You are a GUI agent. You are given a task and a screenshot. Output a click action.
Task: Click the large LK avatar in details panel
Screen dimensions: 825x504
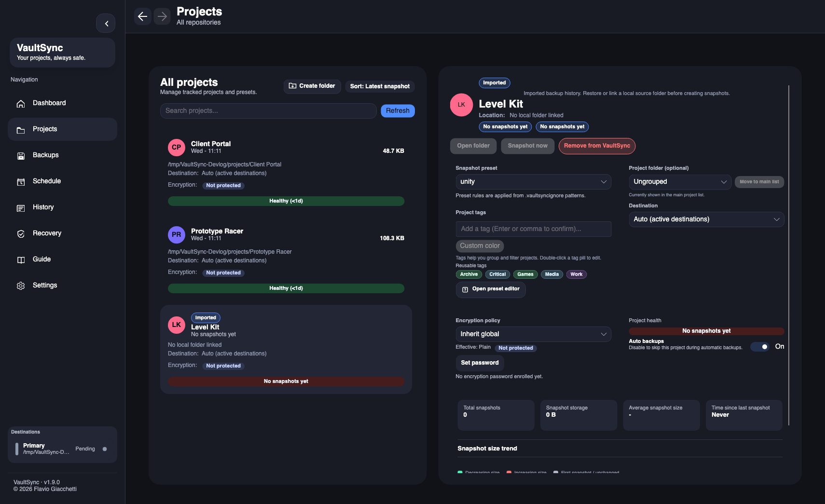click(461, 105)
